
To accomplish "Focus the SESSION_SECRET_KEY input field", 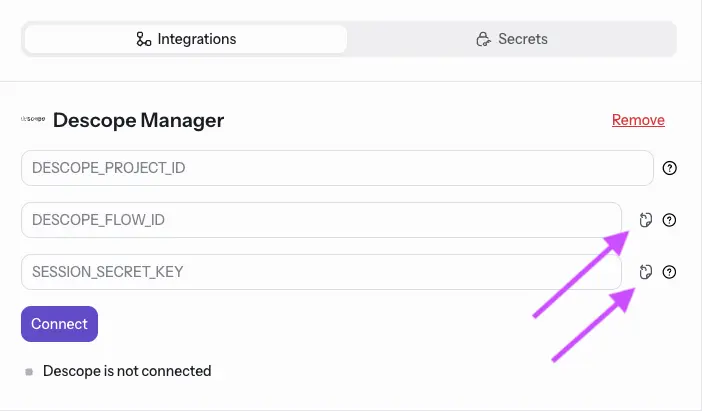I will (321, 272).
